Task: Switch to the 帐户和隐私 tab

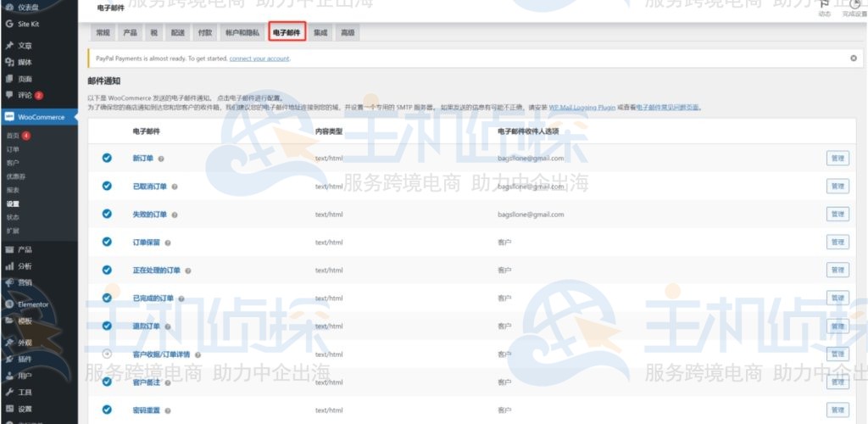Action: 242,33
